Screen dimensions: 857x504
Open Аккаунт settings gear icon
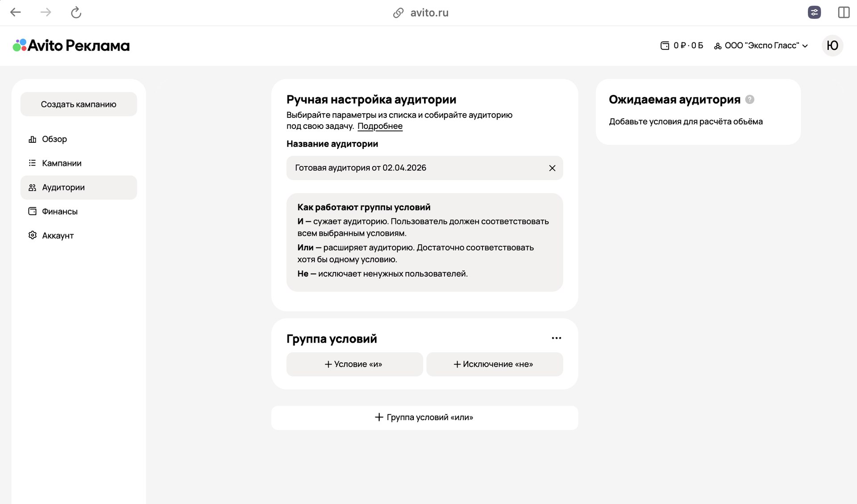32,235
